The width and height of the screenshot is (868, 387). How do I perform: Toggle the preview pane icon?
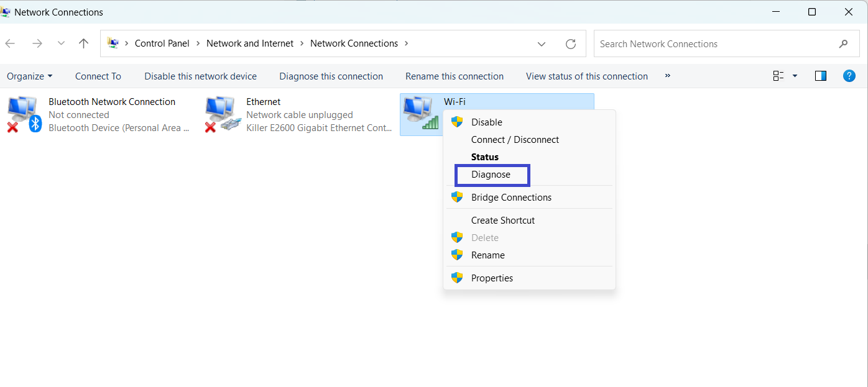coord(820,76)
